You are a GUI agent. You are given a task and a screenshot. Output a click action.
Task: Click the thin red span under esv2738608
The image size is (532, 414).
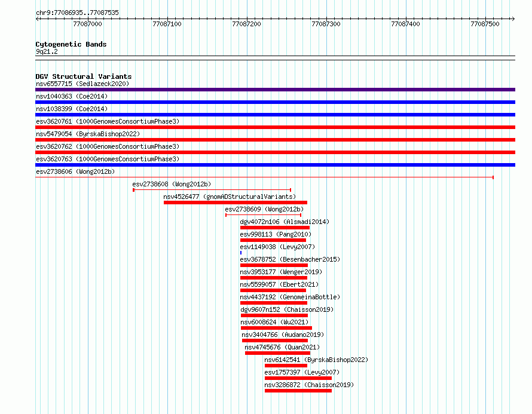pyautogui.click(x=212, y=190)
